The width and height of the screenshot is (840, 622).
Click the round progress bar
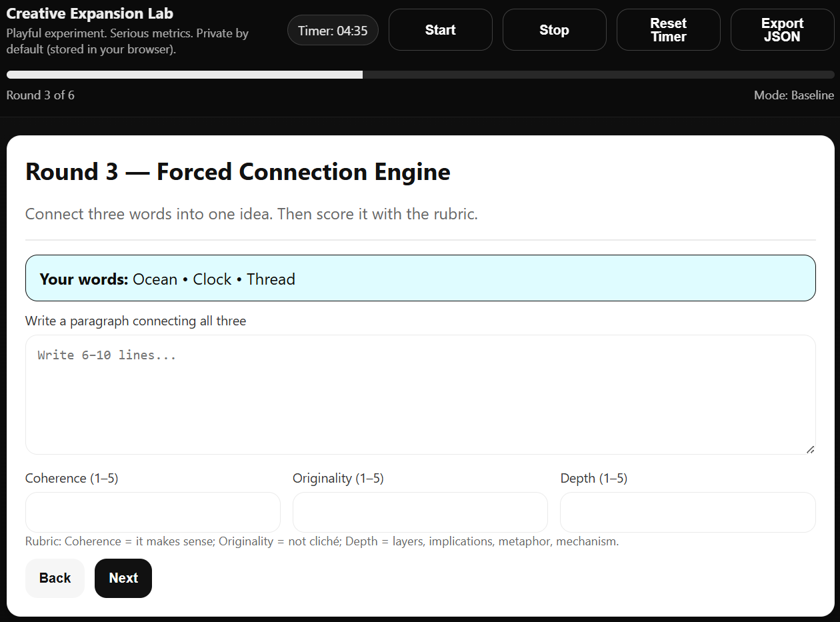(420, 75)
